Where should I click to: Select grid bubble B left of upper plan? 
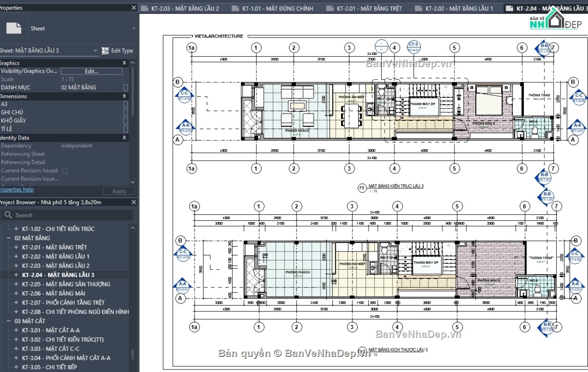(178, 82)
